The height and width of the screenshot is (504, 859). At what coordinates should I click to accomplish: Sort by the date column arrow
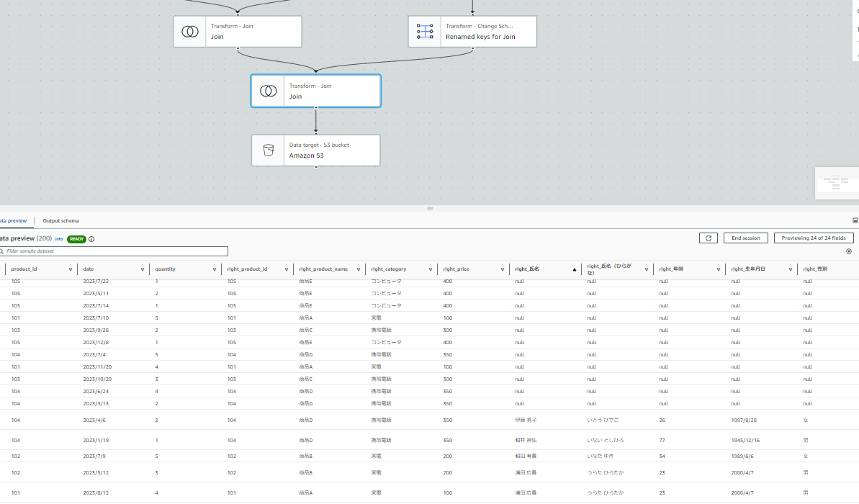pos(143,269)
